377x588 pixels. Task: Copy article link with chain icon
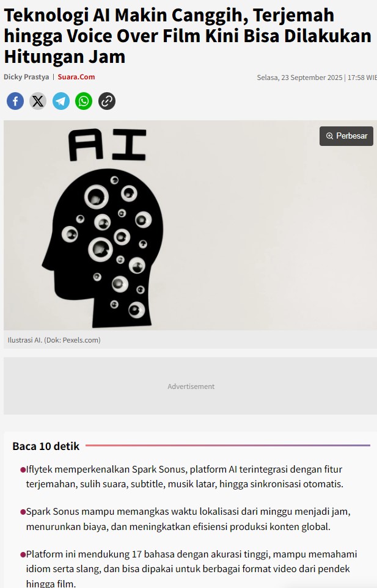[107, 101]
